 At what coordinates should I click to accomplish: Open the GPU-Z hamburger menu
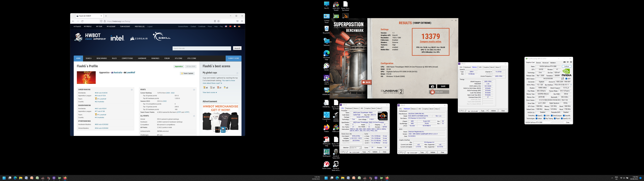pyautogui.click(x=571, y=62)
